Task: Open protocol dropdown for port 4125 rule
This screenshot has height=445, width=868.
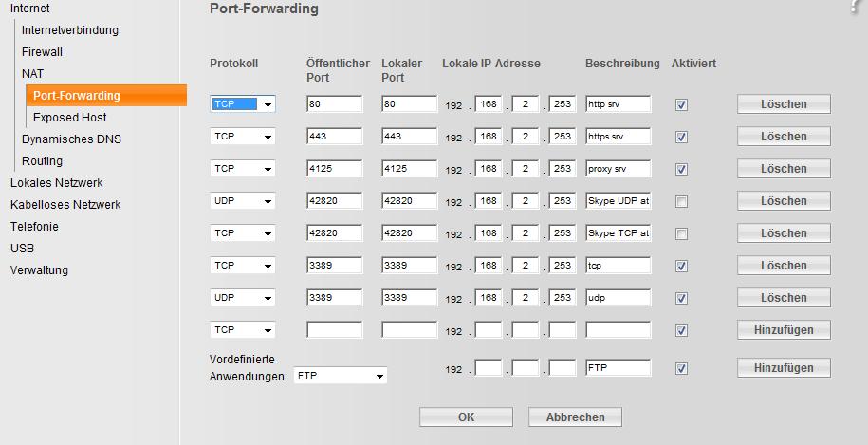Action: (243, 168)
